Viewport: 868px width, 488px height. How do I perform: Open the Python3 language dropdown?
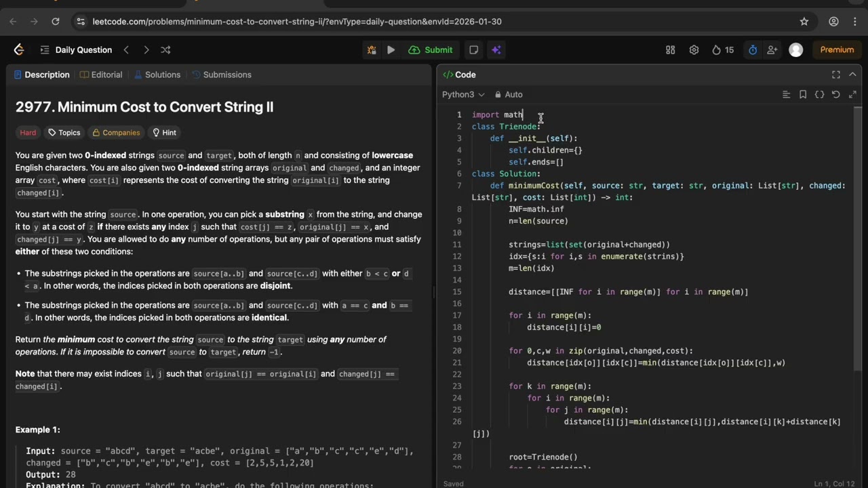[x=463, y=94]
